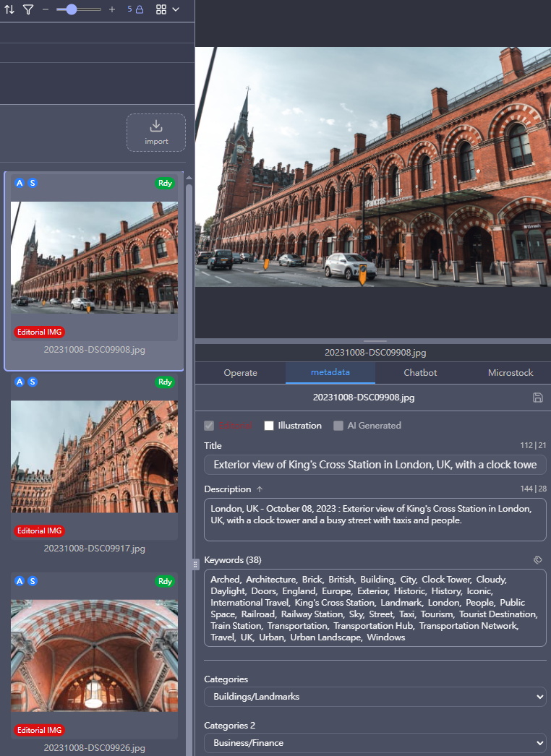
Task: Click the S badge on DSC09908 thumbnail
Action: 33,183
